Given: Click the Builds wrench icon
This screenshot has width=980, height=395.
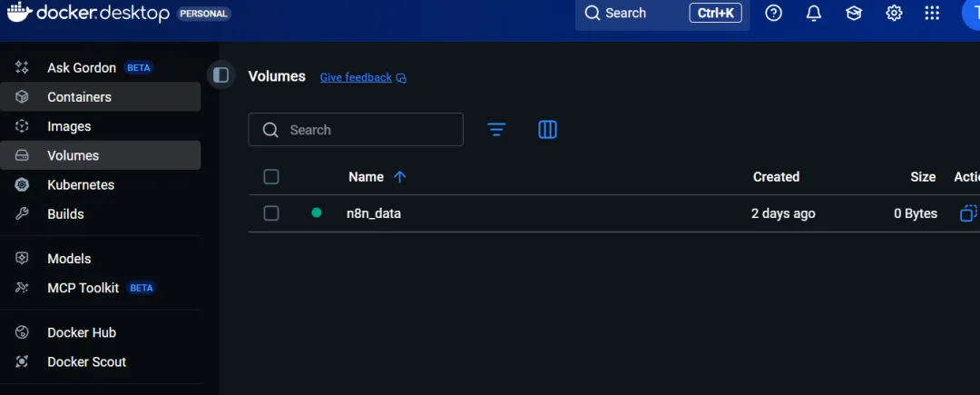Looking at the screenshot, I should 22,213.
